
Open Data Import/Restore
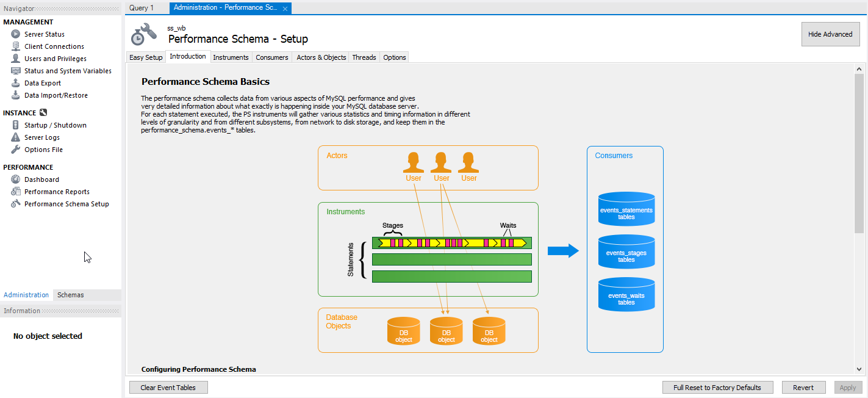click(56, 95)
